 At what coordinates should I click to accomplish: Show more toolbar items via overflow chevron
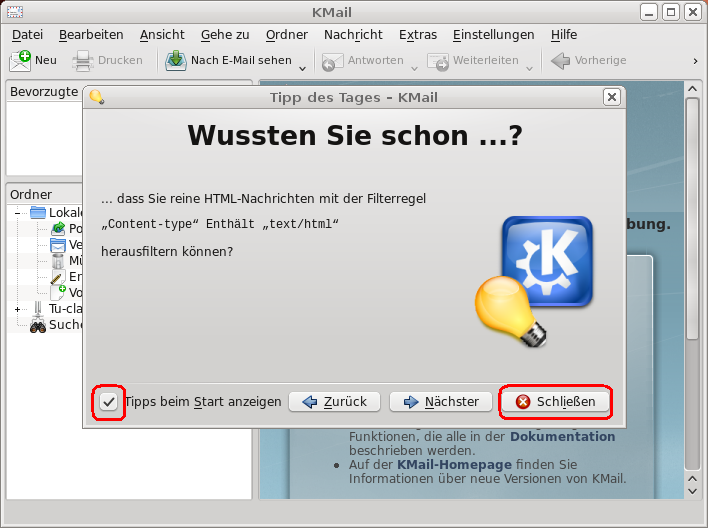(x=695, y=61)
